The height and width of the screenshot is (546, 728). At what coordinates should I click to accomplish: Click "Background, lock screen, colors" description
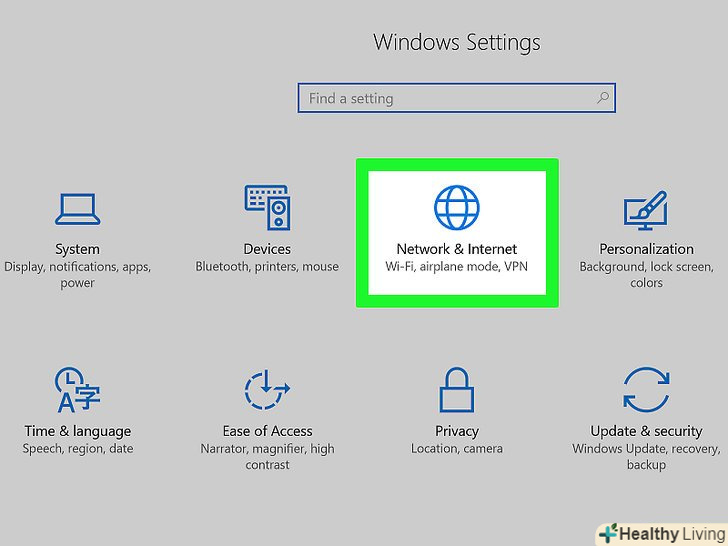click(646, 275)
